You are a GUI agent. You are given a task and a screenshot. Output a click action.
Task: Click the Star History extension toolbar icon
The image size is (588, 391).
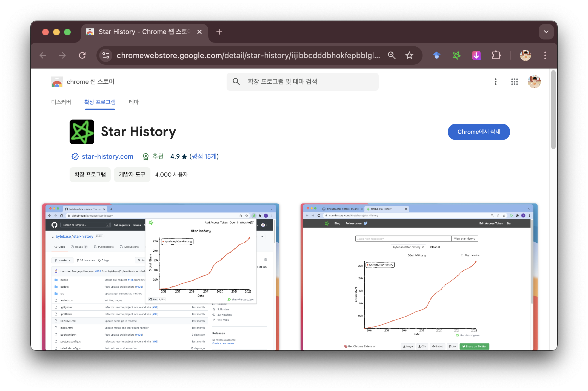click(456, 56)
